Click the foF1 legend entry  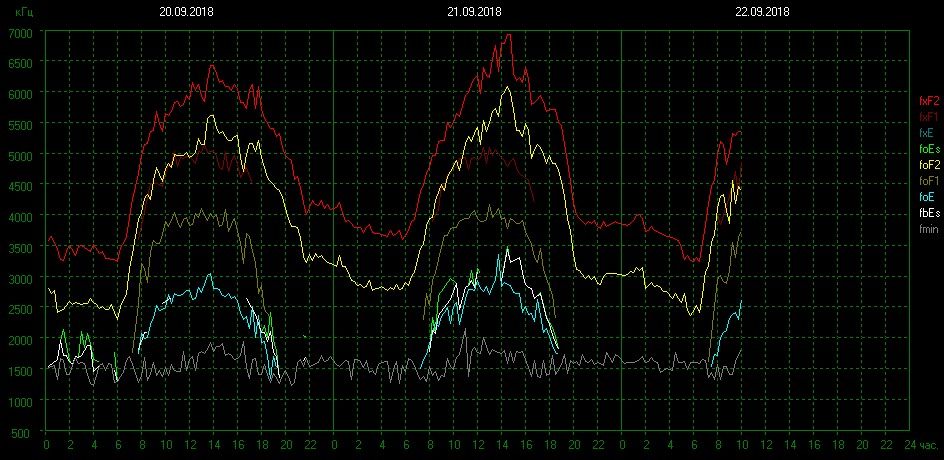coord(928,181)
